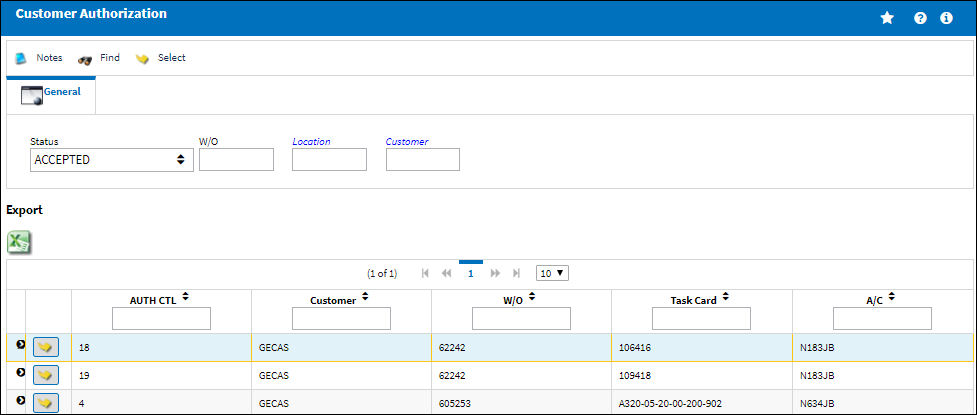Go to next page of results
Viewport: 977px width, 415px height.
tap(495, 273)
